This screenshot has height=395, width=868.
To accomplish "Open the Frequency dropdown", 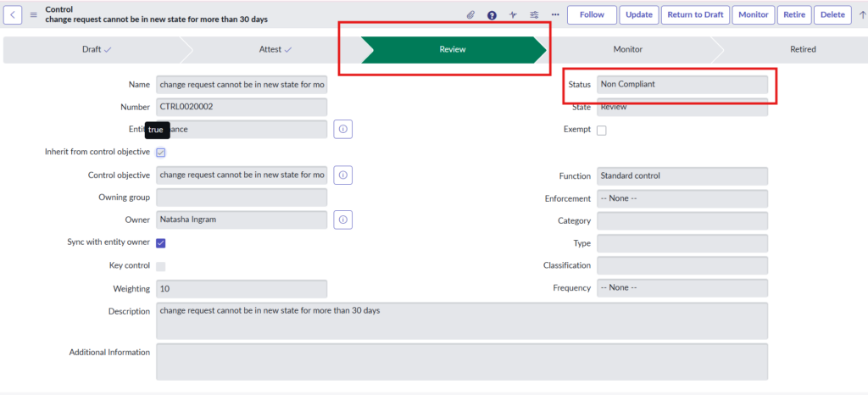I will [x=682, y=288].
